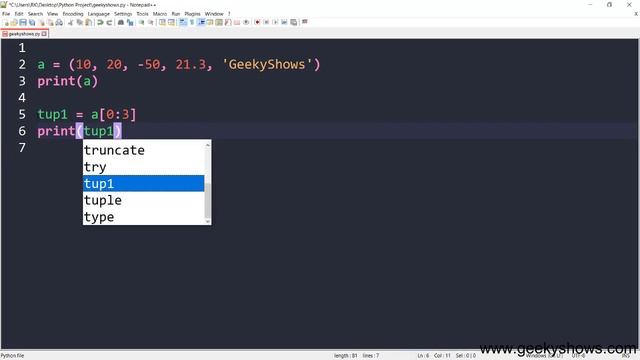The height and width of the screenshot is (360, 640).
Task: Open the Search menu
Action: [35, 14]
